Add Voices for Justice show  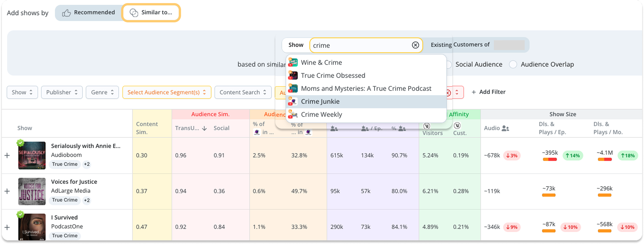[7, 191]
